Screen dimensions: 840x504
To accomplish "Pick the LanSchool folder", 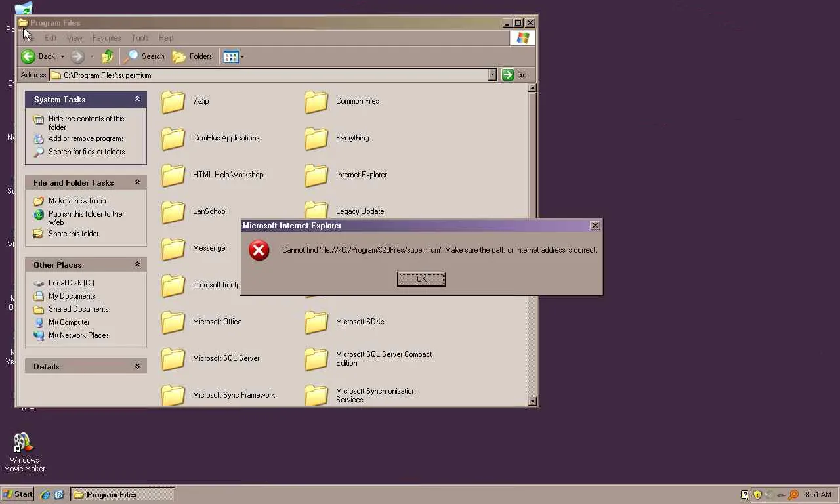I will [x=194, y=211].
